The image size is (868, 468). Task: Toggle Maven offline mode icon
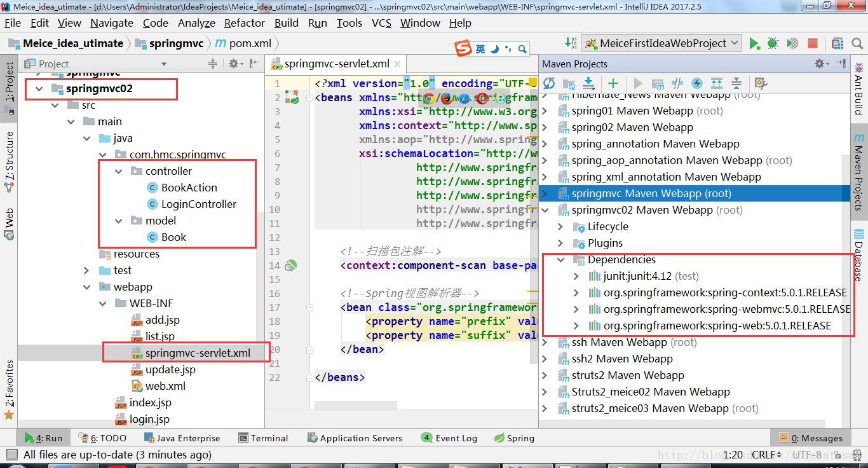677,83
